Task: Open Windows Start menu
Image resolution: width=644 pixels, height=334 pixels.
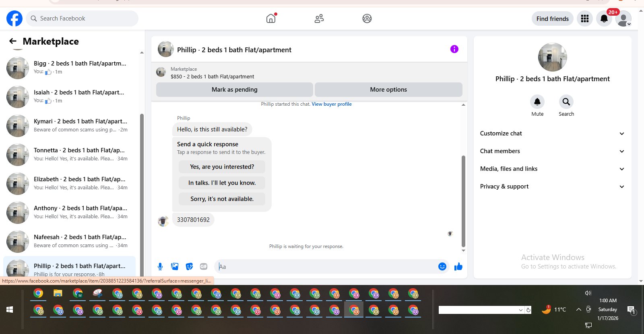Action: pyautogui.click(x=10, y=309)
